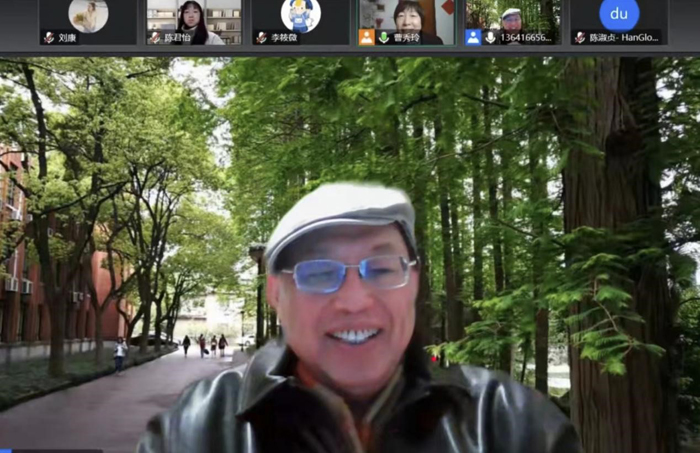Select 李筱微's cartoon avatar
The height and width of the screenshot is (453, 700).
tap(300, 15)
